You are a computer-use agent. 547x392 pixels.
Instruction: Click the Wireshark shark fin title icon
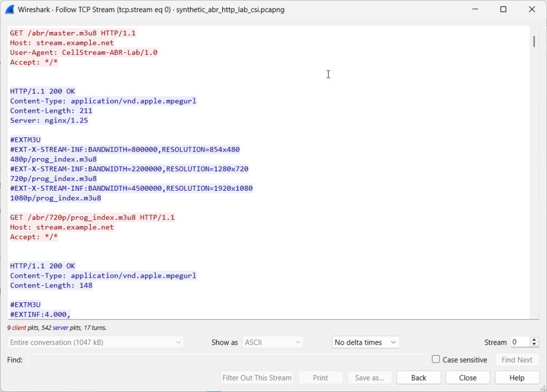(x=9, y=10)
